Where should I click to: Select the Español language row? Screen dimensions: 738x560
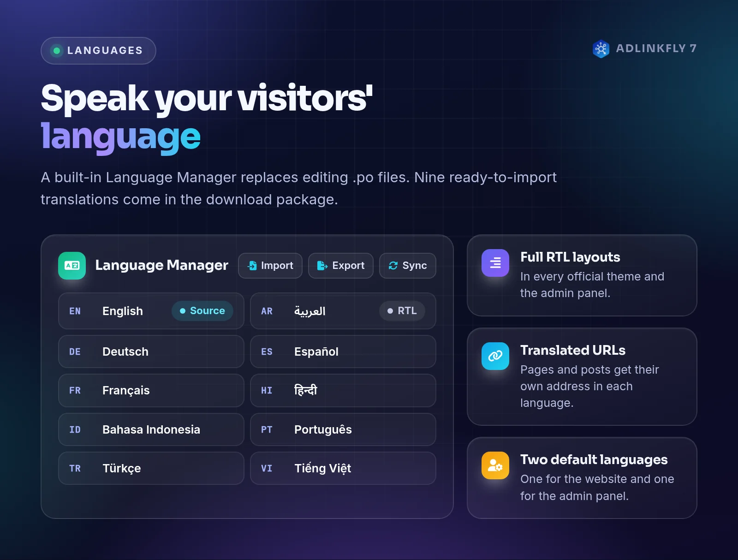coord(343,351)
